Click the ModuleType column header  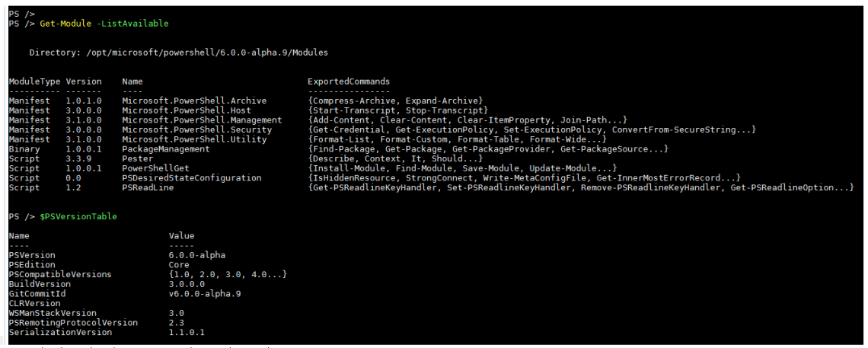(34, 81)
